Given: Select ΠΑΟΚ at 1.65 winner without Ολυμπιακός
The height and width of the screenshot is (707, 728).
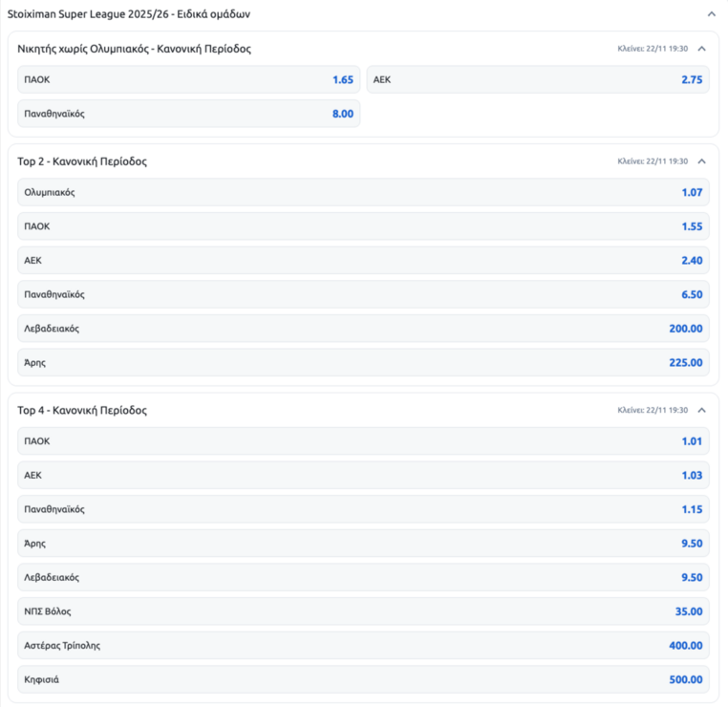Looking at the screenshot, I should (189, 80).
